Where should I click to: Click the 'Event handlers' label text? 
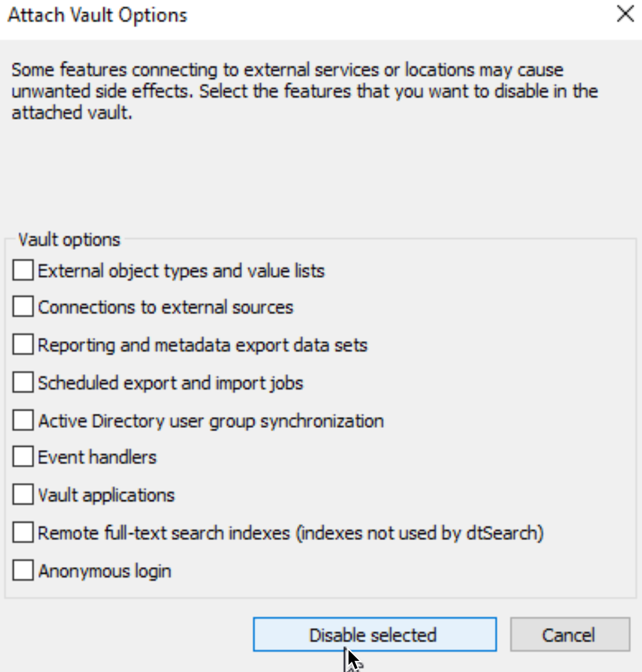point(97,457)
